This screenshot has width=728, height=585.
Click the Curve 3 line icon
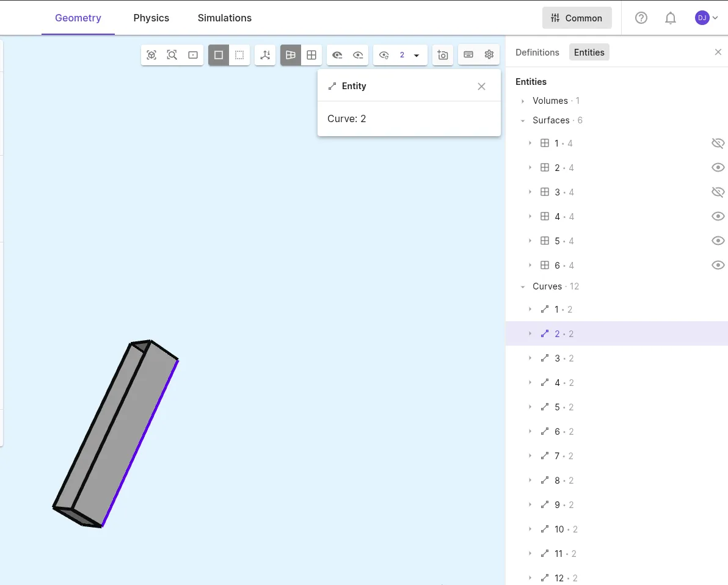545,358
